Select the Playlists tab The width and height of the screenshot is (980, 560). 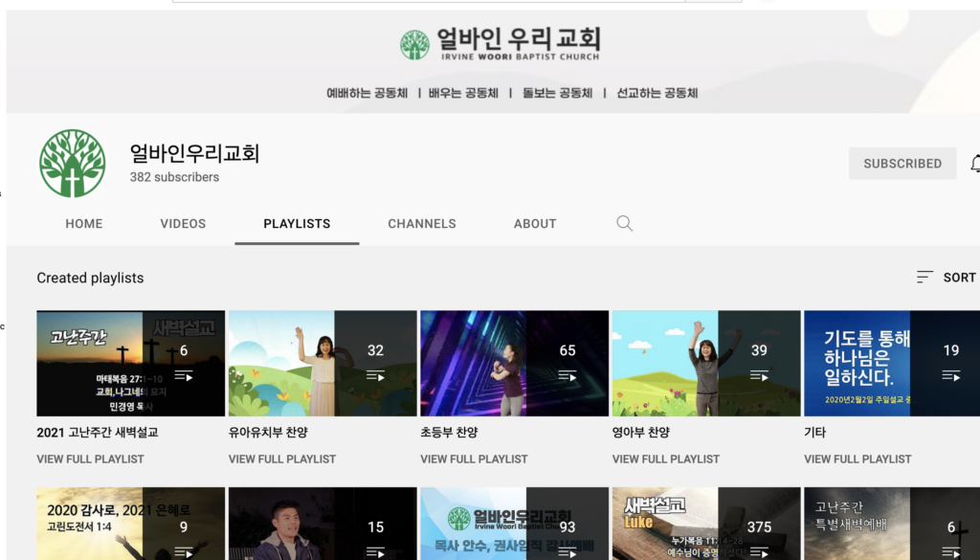tap(297, 224)
